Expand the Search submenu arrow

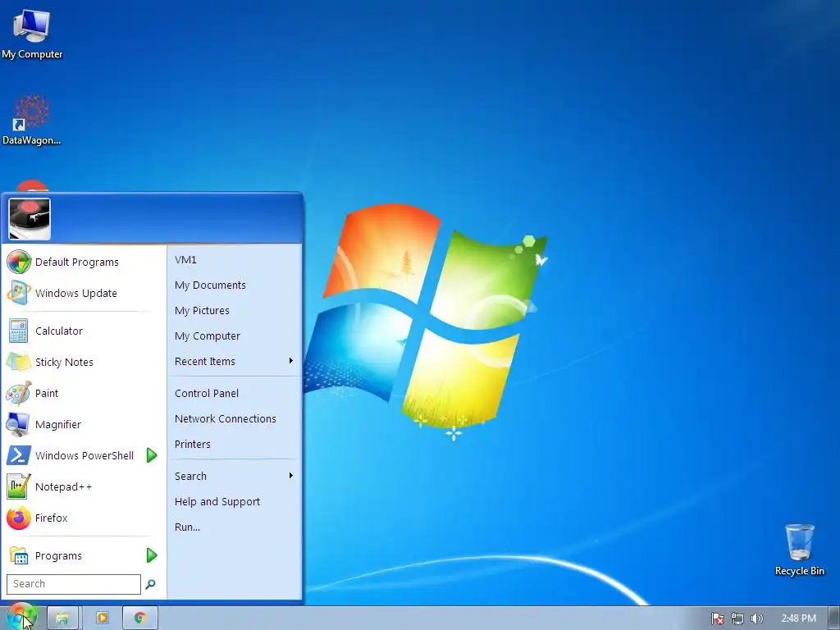pos(291,476)
